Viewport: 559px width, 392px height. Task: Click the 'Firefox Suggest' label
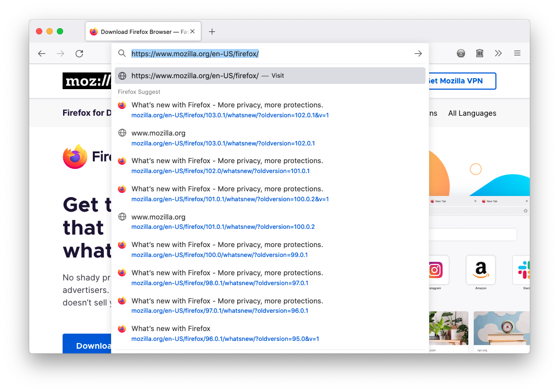point(139,92)
